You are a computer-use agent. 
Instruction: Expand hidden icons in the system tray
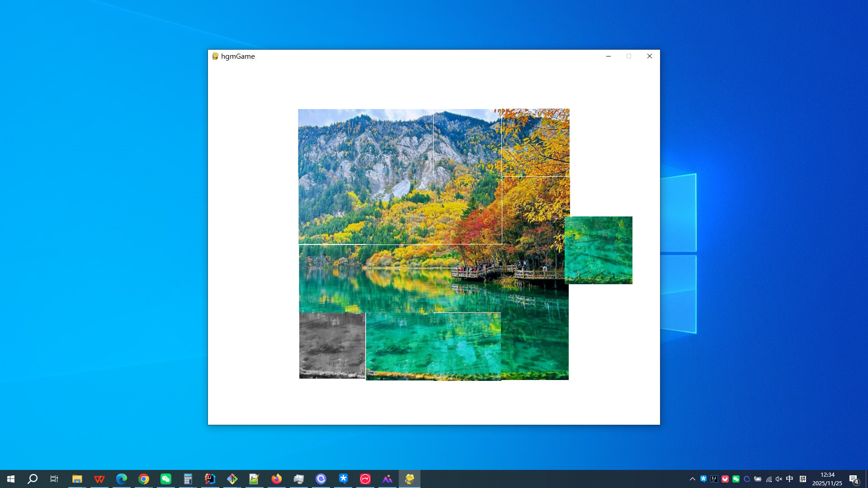(x=693, y=479)
